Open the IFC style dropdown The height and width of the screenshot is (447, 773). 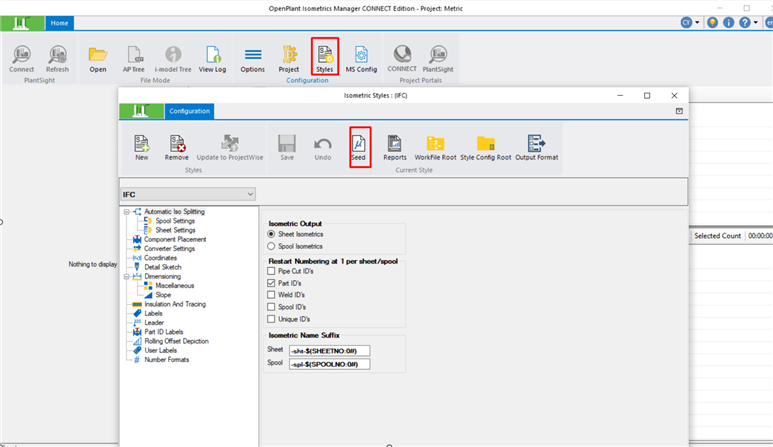(188, 194)
